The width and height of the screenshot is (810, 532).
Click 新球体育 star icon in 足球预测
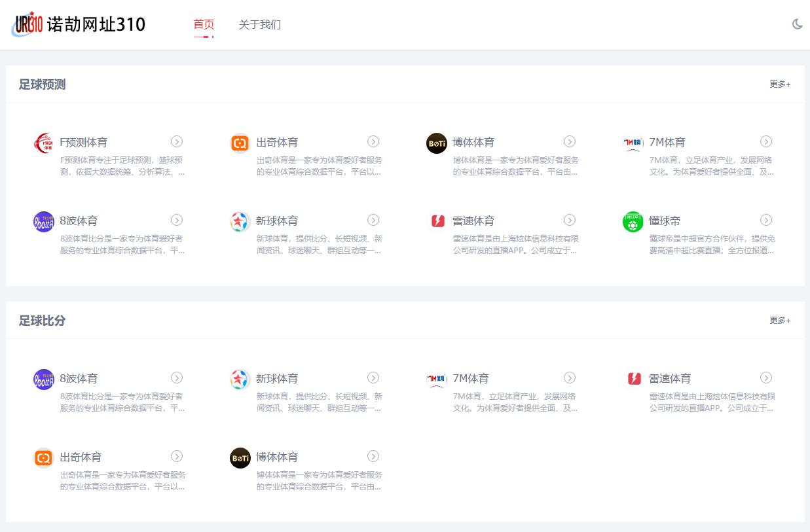click(x=240, y=222)
